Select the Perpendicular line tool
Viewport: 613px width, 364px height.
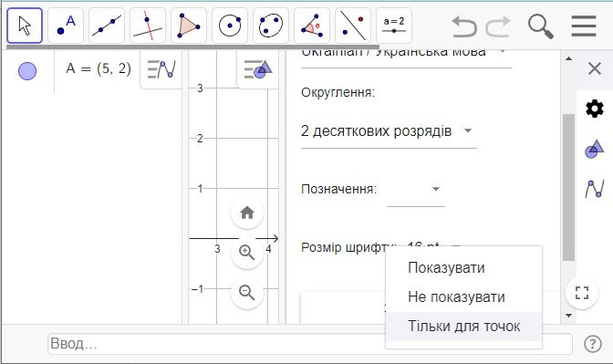[x=148, y=26]
